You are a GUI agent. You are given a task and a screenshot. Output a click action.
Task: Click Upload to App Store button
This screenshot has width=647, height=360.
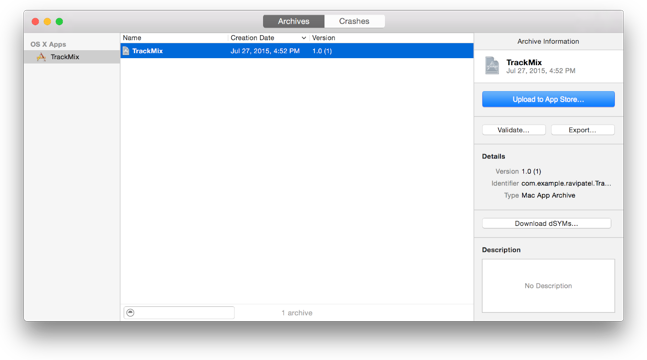click(548, 99)
